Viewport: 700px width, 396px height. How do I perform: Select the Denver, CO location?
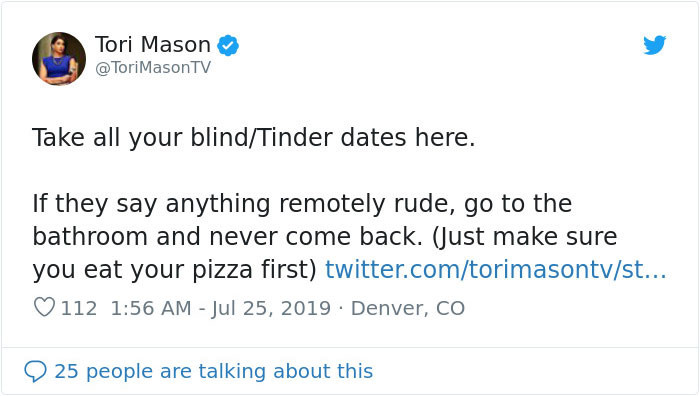point(408,308)
